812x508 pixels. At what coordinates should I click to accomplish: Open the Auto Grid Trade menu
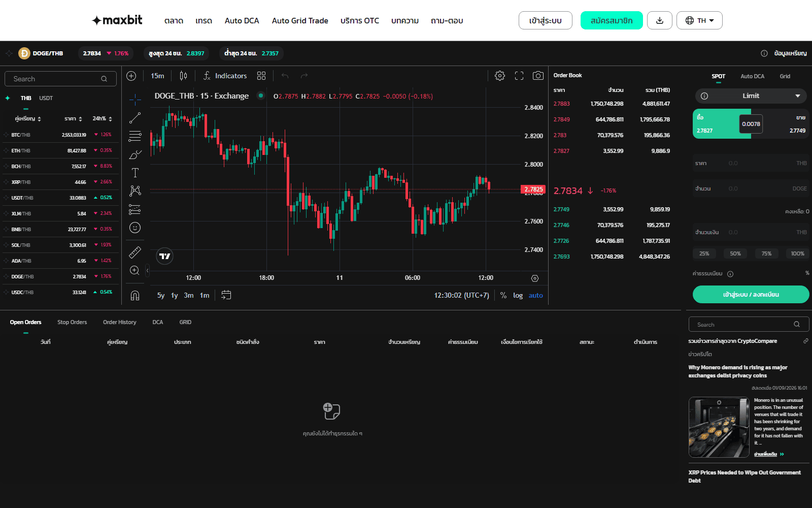tap(300, 21)
